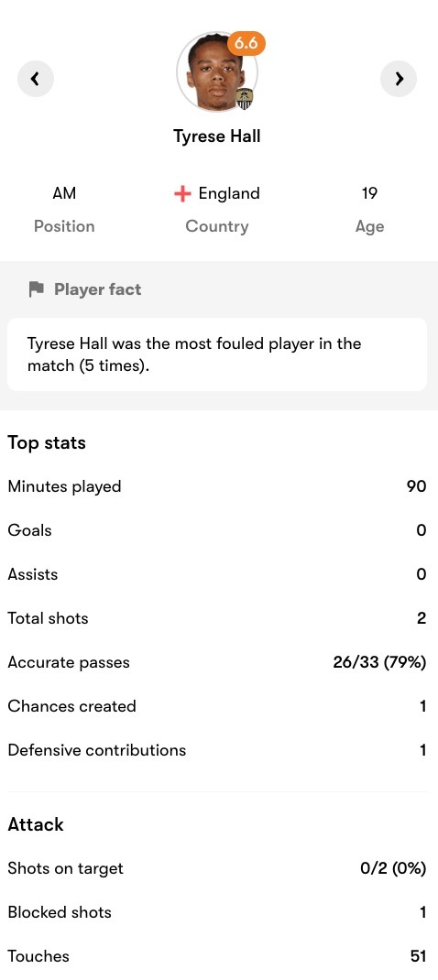Select the England country label

[x=229, y=194]
